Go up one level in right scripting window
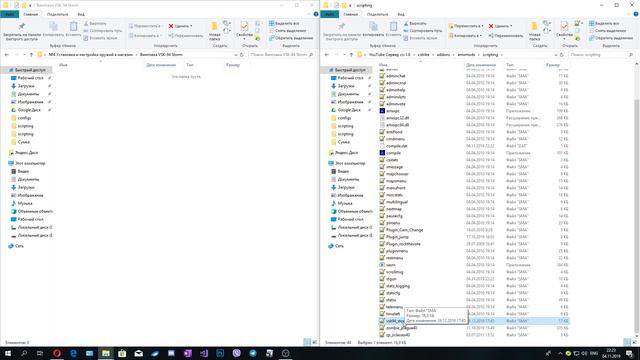The image size is (640, 360). point(351,55)
